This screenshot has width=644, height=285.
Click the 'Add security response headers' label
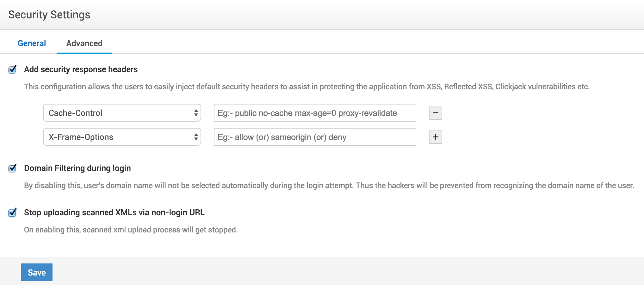coord(81,69)
